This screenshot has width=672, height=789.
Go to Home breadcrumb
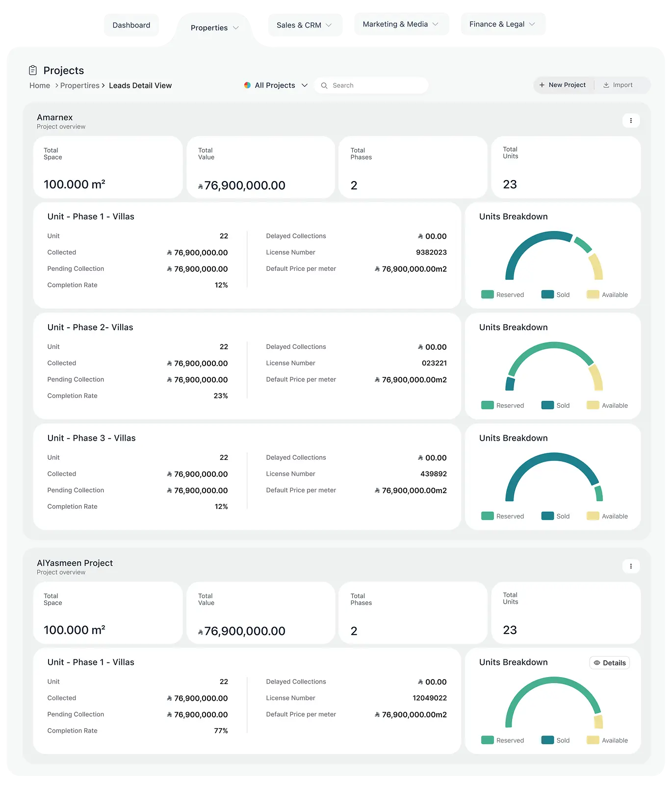click(40, 85)
